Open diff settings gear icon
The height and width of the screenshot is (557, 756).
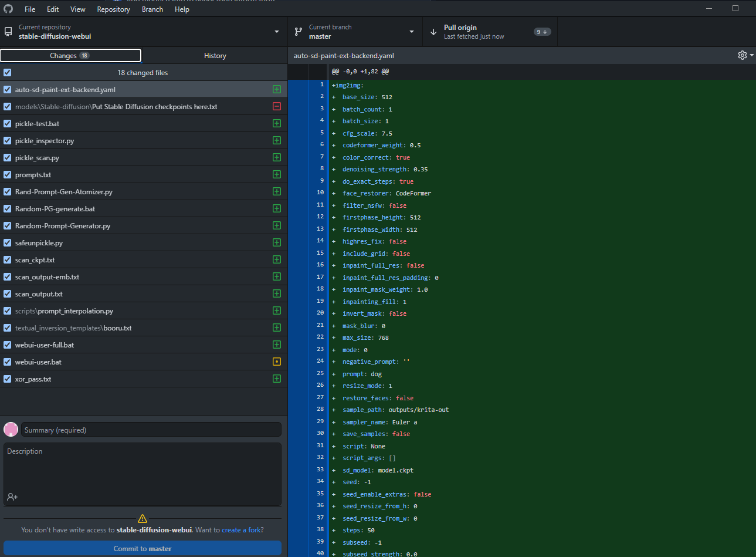743,55
